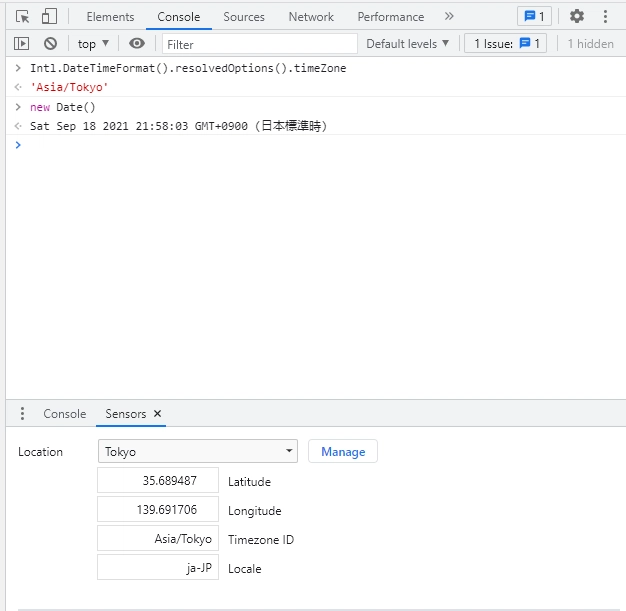Screen dimensions: 626x611
Task: Show the console sidebar panel
Action: point(21,44)
